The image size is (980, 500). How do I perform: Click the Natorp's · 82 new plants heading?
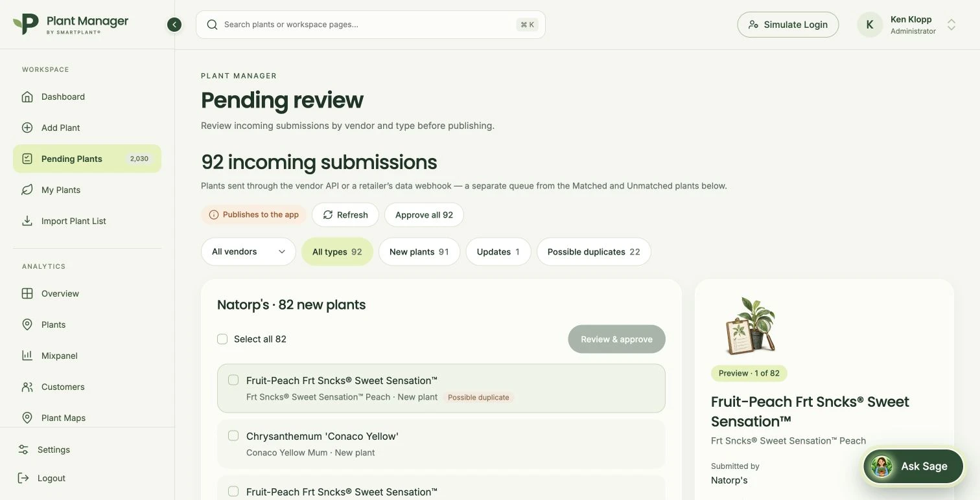pos(292,304)
